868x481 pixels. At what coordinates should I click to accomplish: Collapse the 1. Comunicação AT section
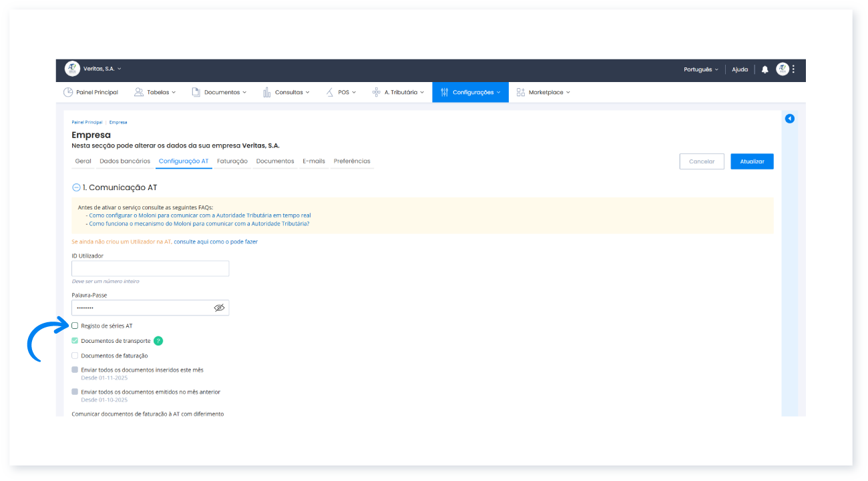(x=76, y=187)
